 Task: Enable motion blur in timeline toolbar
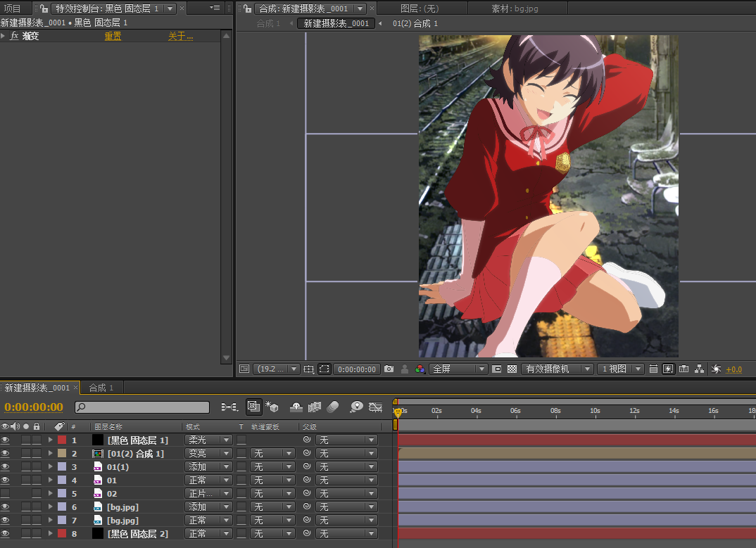pos(333,407)
